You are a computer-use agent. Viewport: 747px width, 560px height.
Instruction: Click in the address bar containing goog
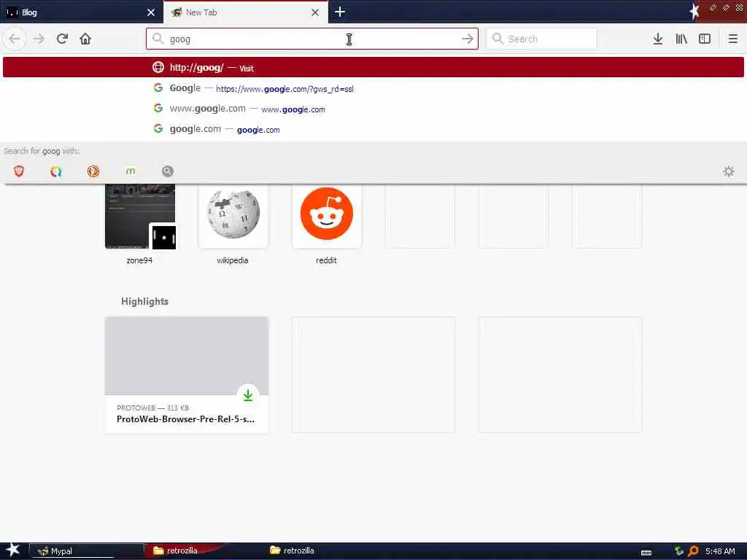[x=312, y=39]
